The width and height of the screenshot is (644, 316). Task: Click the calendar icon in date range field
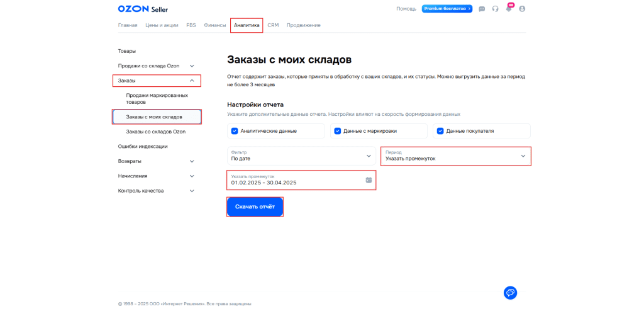pos(369,180)
